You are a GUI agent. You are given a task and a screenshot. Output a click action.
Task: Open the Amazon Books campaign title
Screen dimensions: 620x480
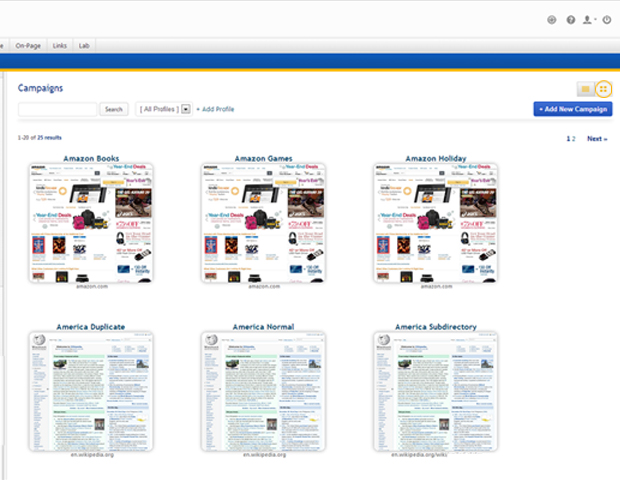tap(91, 159)
